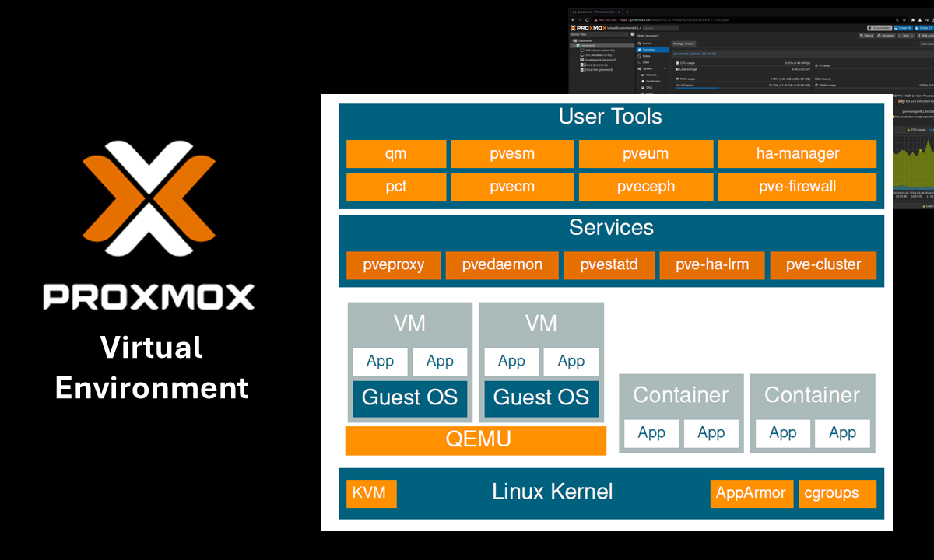Select the Notes menu item

click(x=647, y=56)
